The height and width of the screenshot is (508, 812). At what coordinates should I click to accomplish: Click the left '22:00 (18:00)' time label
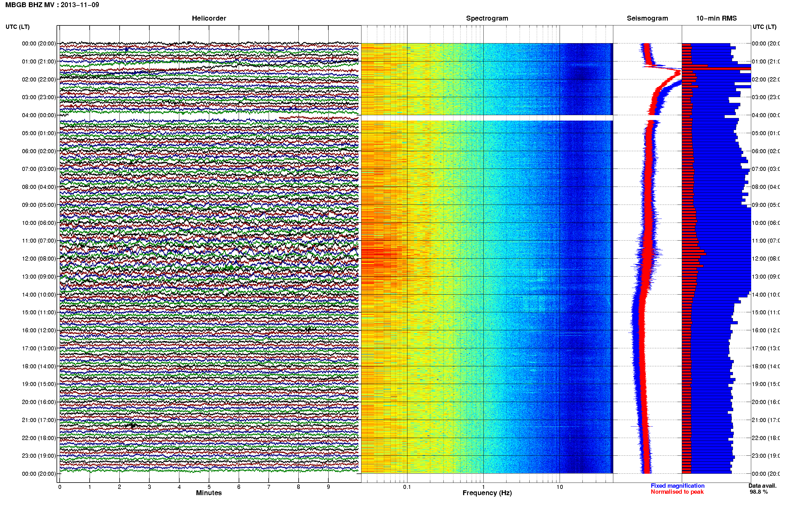[39, 438]
